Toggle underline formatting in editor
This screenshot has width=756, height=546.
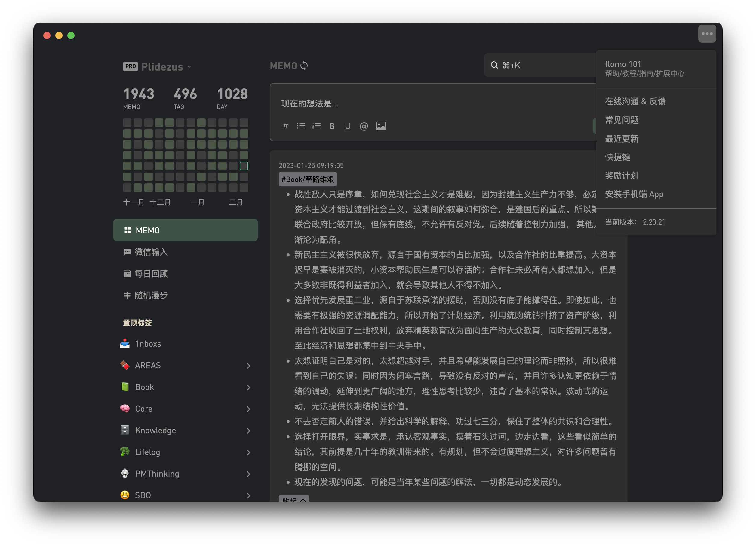pos(348,126)
